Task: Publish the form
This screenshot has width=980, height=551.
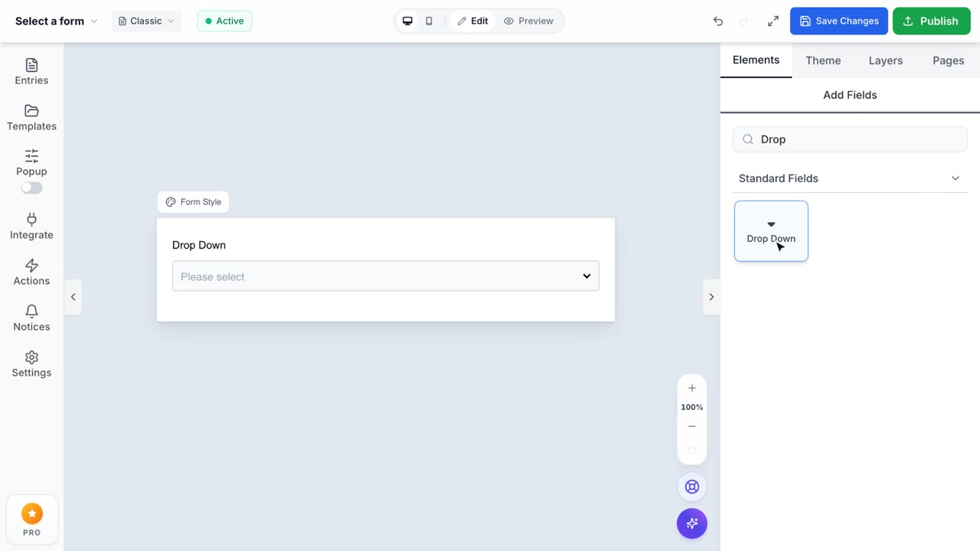Action: click(932, 21)
